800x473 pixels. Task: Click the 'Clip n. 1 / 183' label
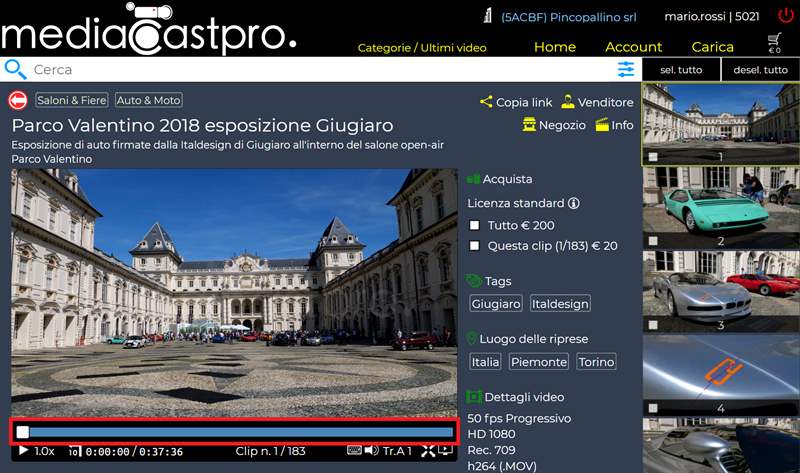coord(270,451)
